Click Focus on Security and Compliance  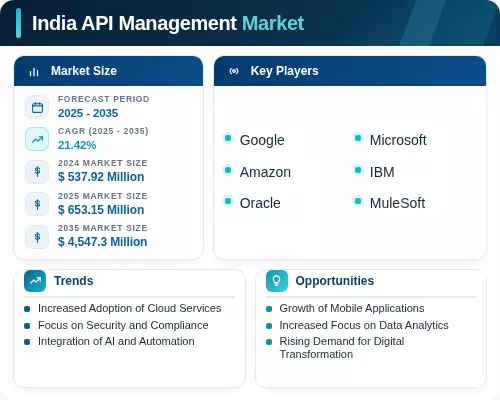click(123, 325)
